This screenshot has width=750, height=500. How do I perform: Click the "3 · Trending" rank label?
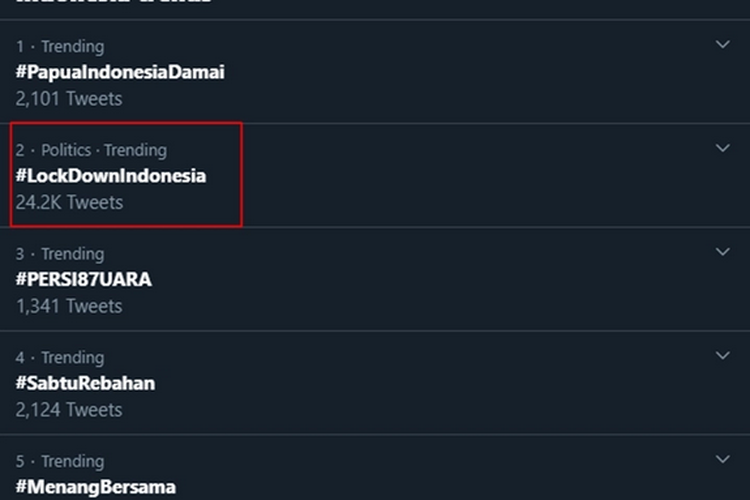[60, 254]
